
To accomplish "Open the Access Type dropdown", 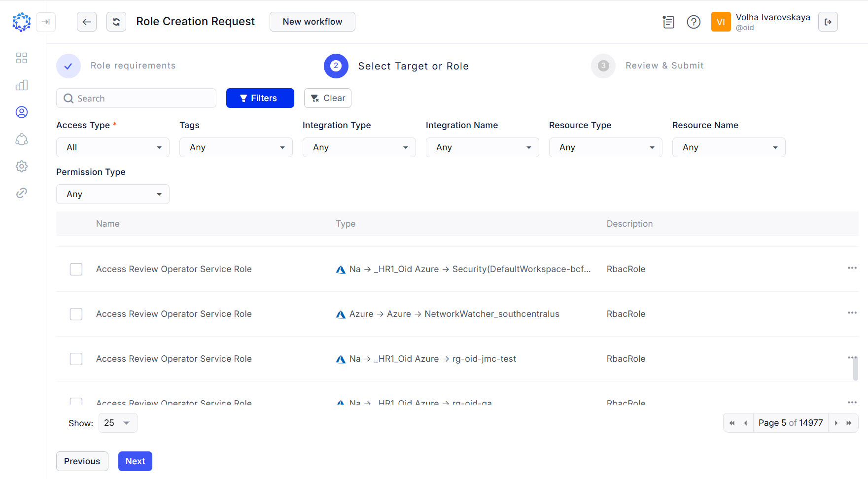I will tap(113, 147).
